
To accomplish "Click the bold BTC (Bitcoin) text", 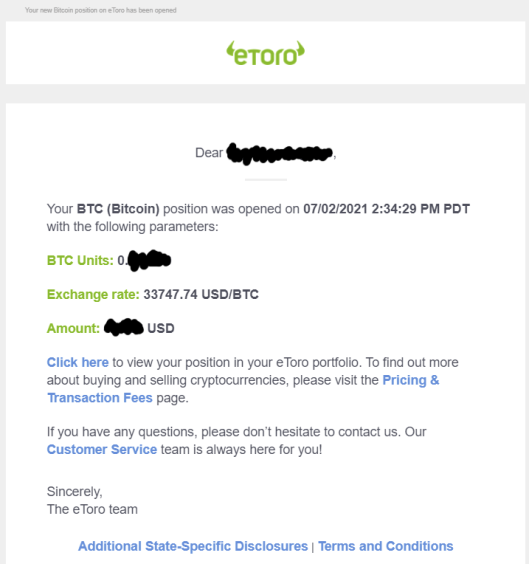I will point(118,209).
